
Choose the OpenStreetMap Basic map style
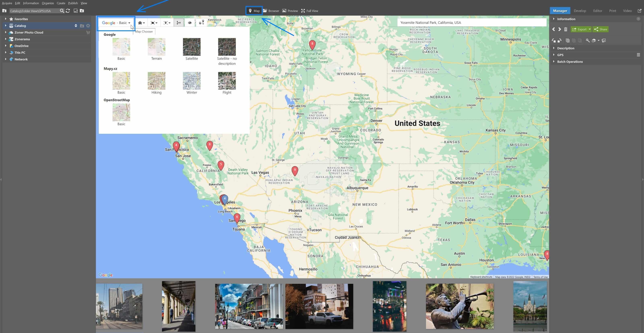point(121,115)
